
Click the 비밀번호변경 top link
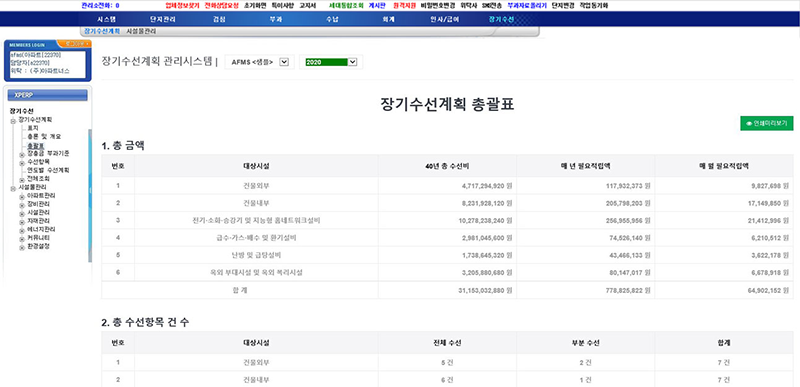pos(438,6)
